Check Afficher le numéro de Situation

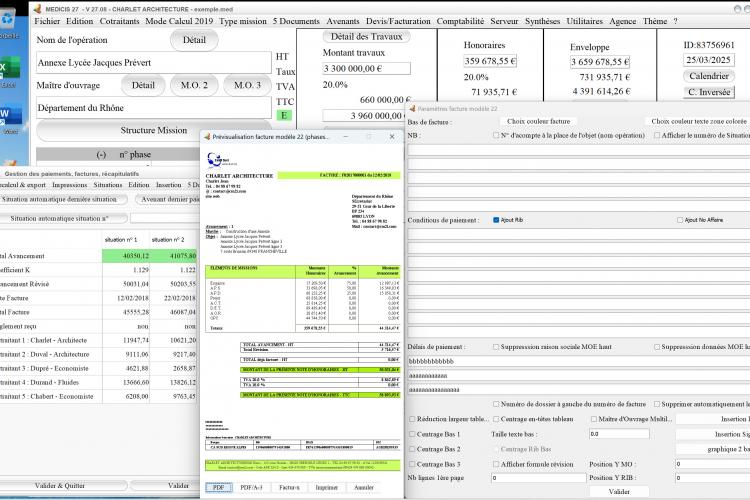click(657, 135)
